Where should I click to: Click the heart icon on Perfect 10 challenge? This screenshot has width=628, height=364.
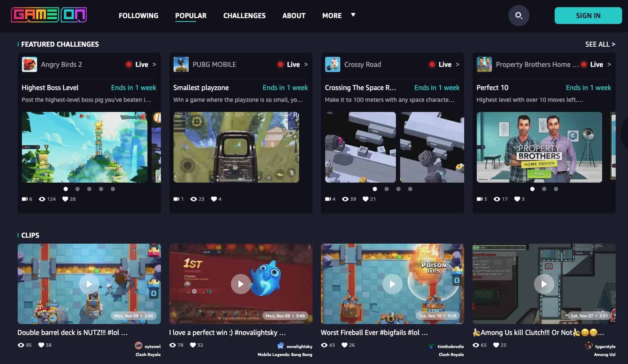point(517,199)
